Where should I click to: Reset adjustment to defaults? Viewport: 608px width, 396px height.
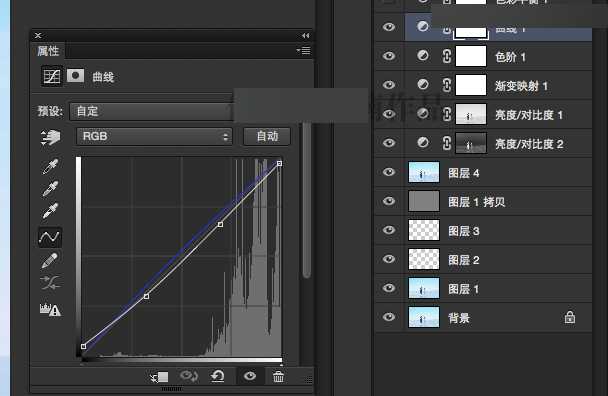[218, 376]
